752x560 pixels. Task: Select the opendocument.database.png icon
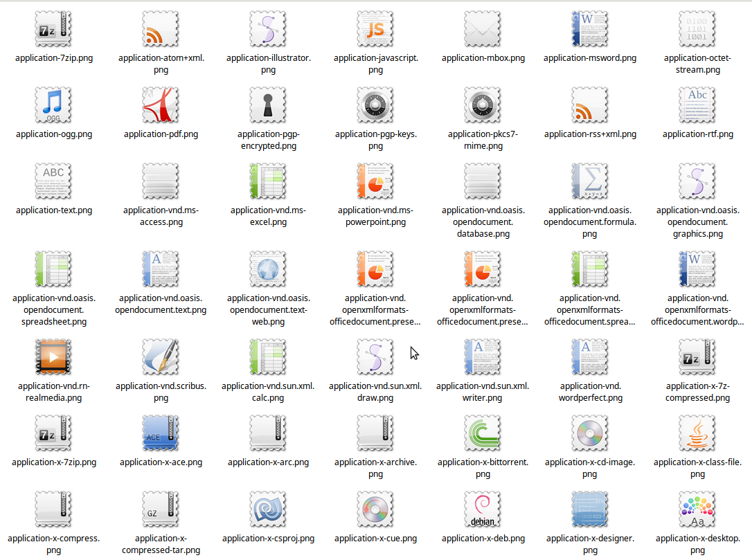483,181
